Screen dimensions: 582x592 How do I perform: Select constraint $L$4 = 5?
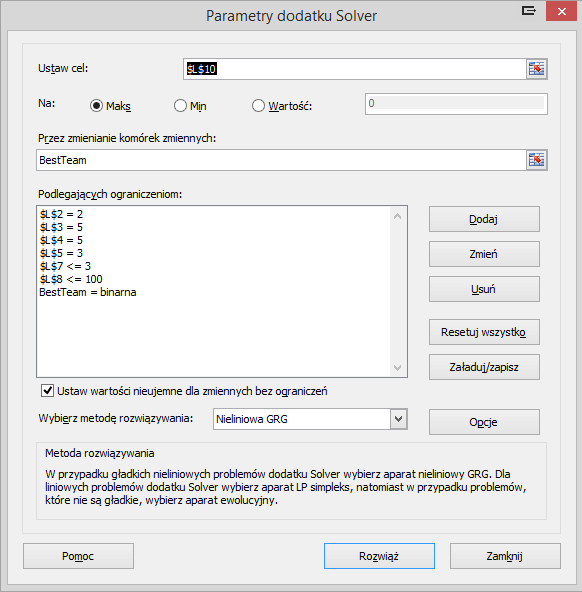coord(61,240)
